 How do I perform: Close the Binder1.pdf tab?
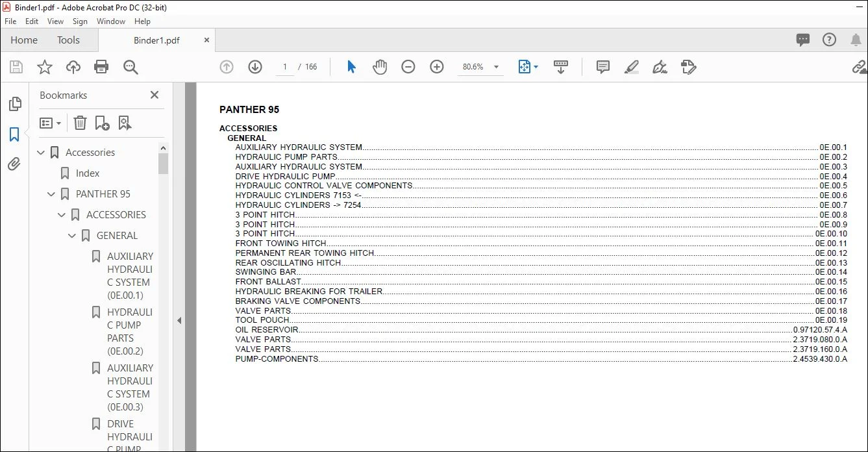207,40
